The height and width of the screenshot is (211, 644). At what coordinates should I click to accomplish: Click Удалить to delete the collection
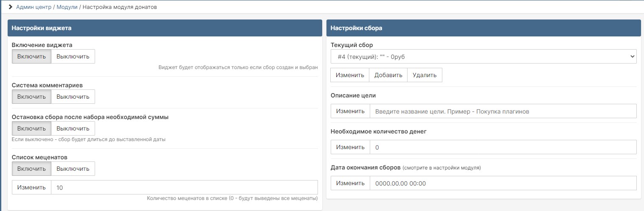click(x=425, y=75)
